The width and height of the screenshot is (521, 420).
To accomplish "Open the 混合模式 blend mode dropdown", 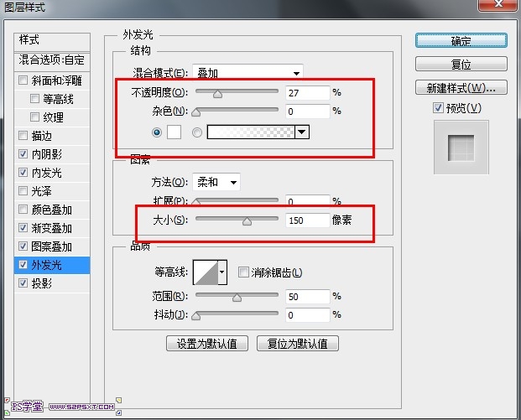I will (x=247, y=73).
